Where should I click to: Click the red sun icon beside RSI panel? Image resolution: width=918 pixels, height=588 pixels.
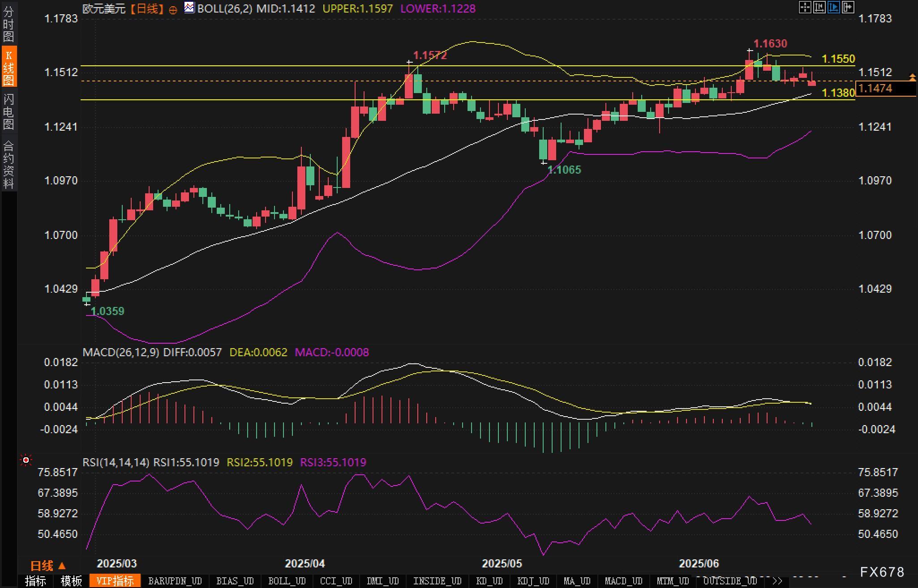click(x=26, y=460)
